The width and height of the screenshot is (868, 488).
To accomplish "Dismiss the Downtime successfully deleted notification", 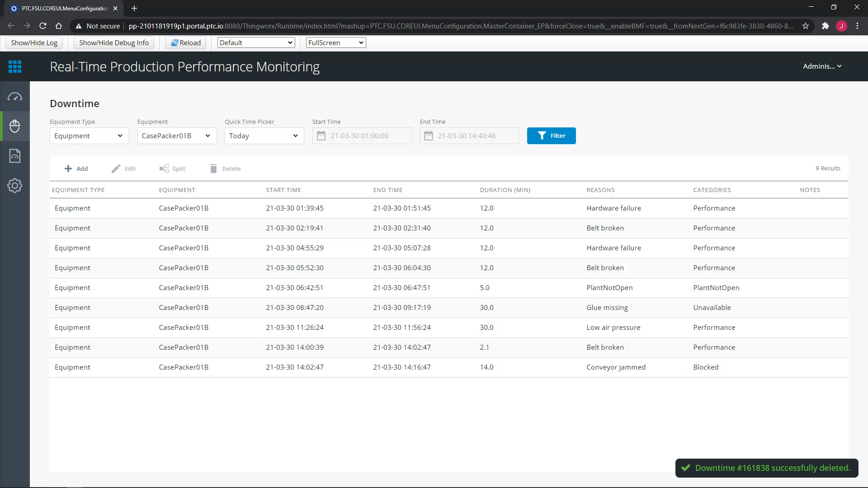I will (767, 468).
